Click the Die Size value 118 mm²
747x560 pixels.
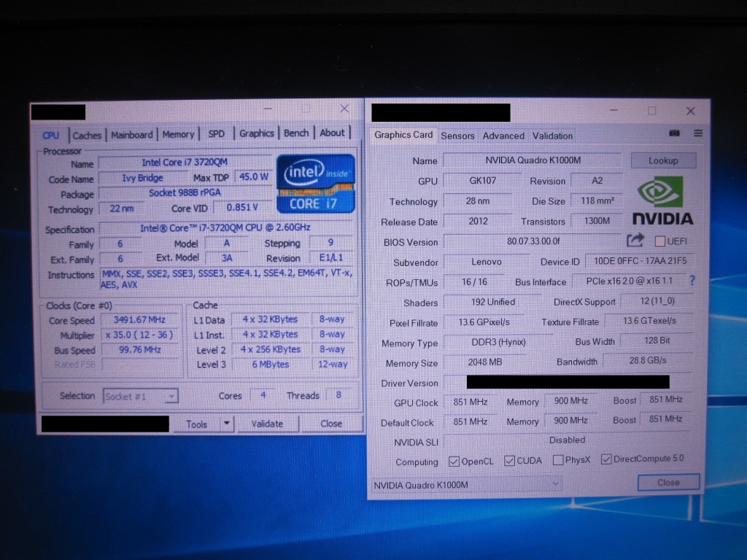coord(597,201)
